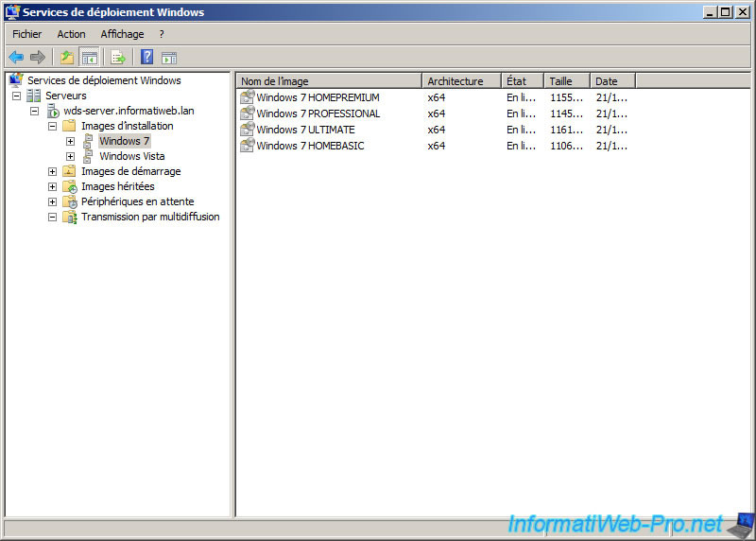Viewport: 756px width, 541px height.
Task: Click the wds-server.informatiweb.lan server icon
Action: click(53, 111)
